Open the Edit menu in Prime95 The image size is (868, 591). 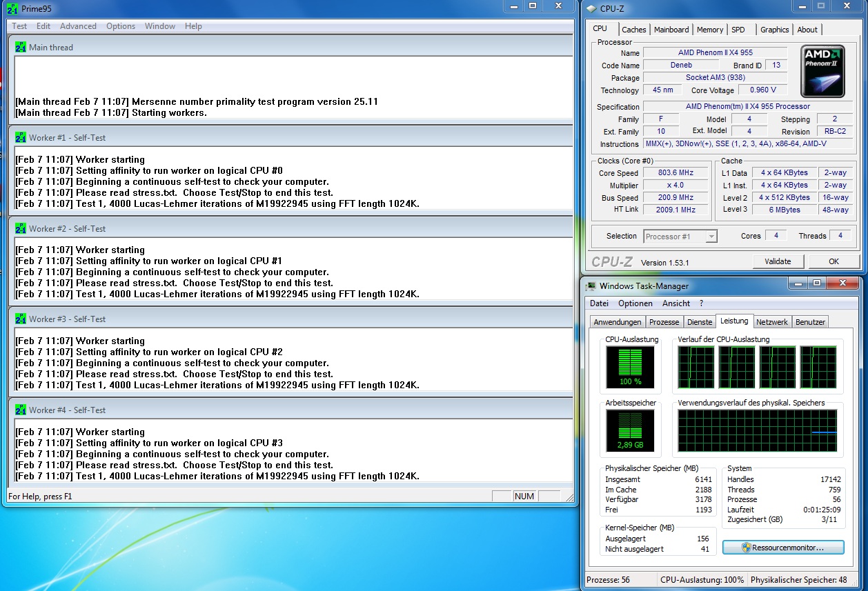click(43, 26)
